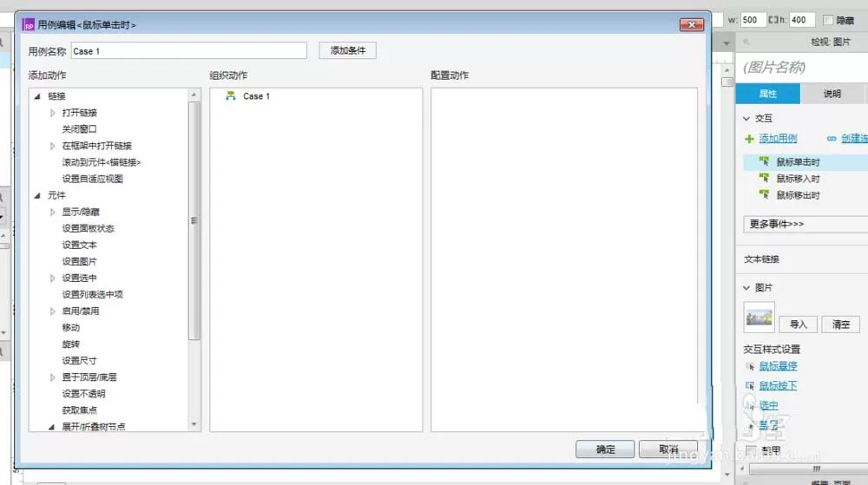Expand the 置于顶层/底层 action node
868x485 pixels.
coord(53,377)
